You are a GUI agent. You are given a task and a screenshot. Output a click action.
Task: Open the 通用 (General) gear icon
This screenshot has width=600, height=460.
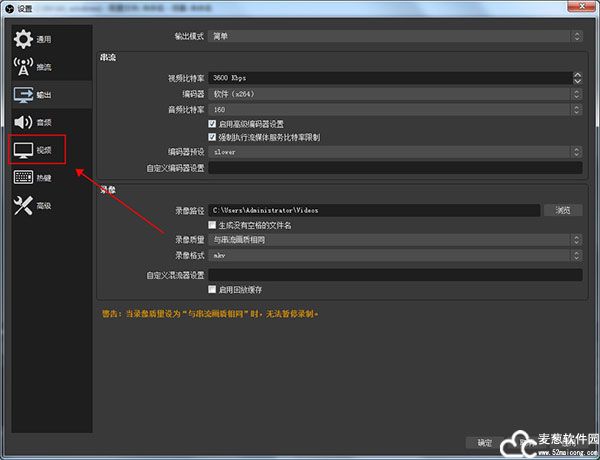[22, 39]
